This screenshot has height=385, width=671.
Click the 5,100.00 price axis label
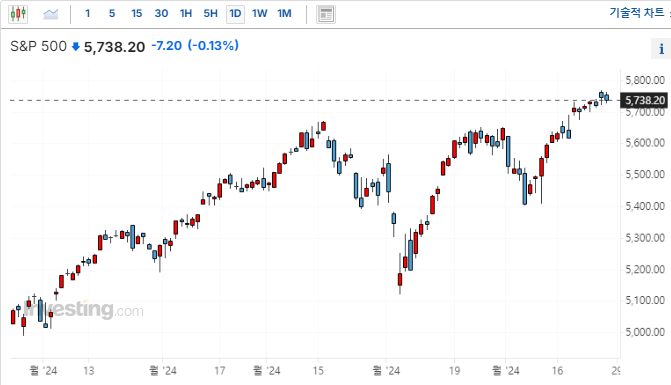pyautogui.click(x=645, y=300)
